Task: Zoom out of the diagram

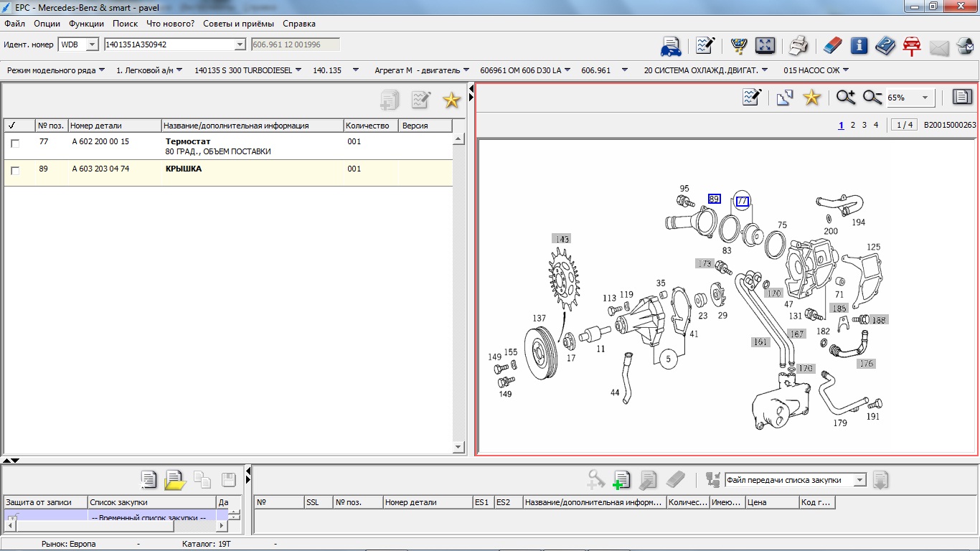Action: (x=872, y=98)
